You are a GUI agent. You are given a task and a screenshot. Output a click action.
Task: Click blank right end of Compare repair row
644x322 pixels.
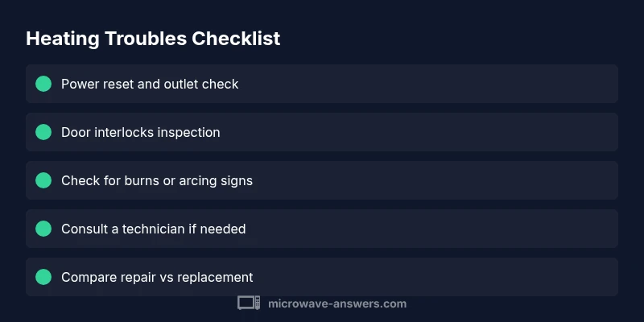click(483, 277)
